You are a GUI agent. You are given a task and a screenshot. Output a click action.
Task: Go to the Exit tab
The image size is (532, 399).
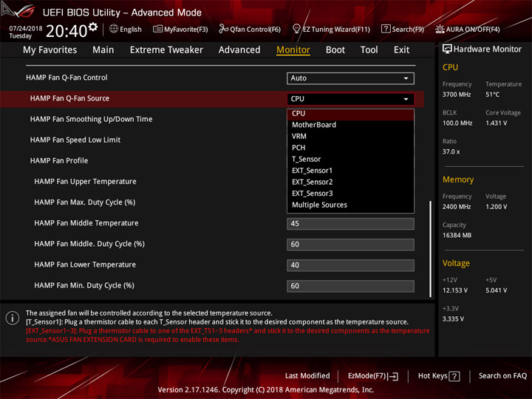point(401,50)
